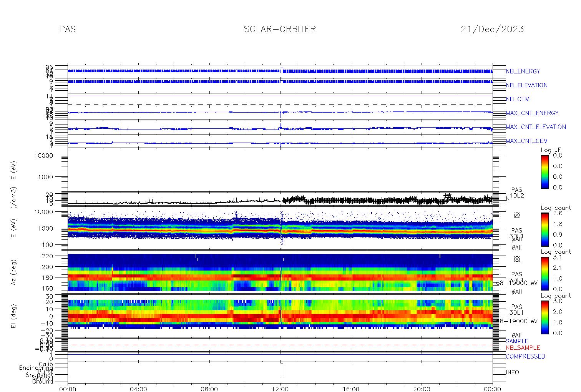The width and height of the screenshot is (581, 392).
Task: Click the 12:00 time tick label
Action: 280,389
